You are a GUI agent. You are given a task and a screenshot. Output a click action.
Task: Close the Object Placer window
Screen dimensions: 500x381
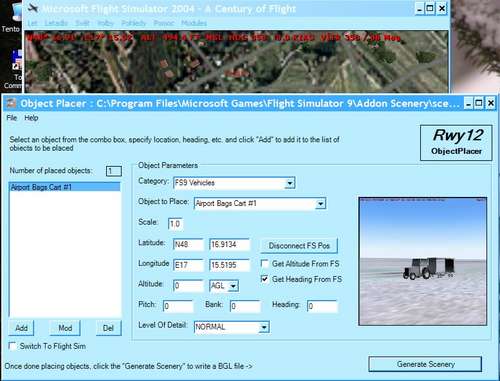(x=490, y=103)
